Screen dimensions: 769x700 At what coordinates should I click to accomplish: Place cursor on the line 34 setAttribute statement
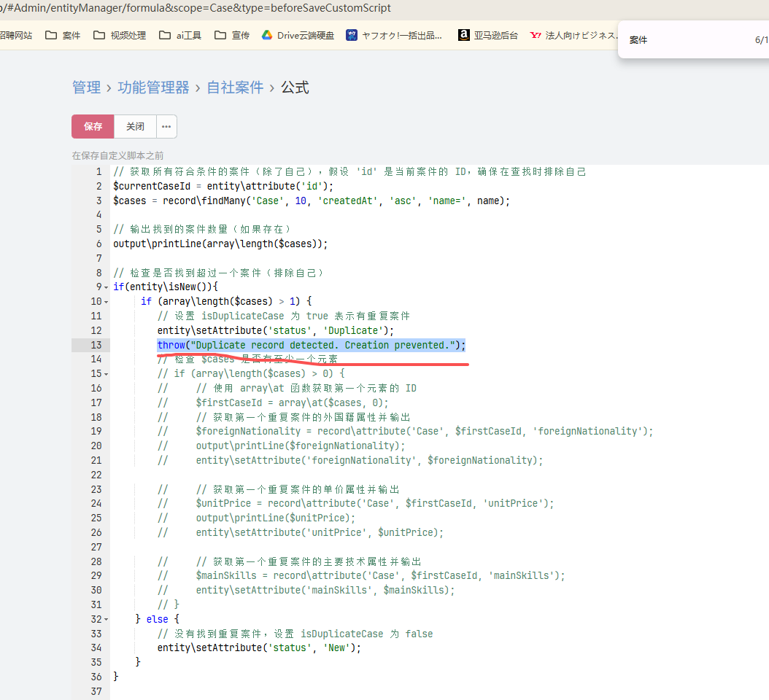tap(259, 647)
